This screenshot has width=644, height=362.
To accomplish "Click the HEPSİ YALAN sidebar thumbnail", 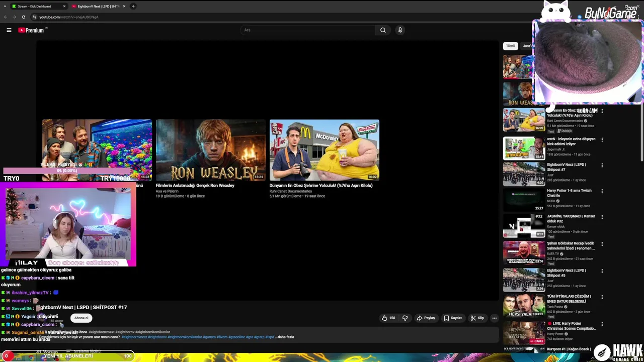I will coord(524,306).
